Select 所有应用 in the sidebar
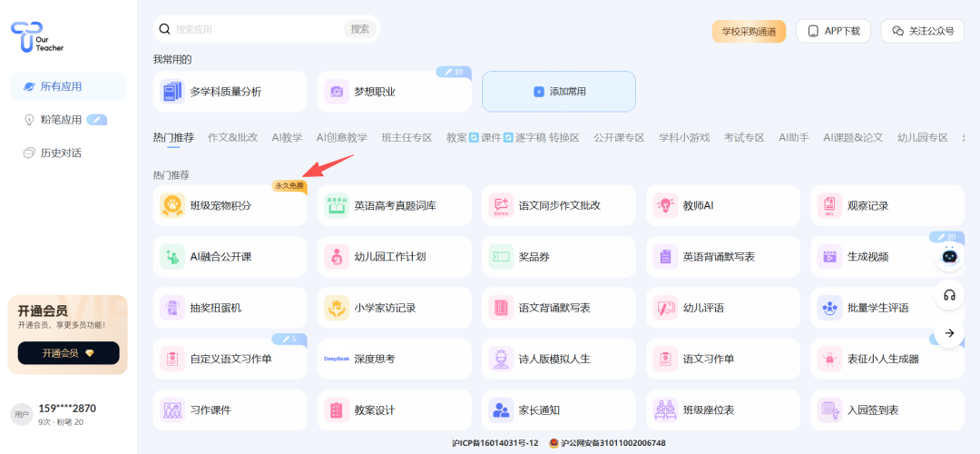980x454 pixels. pos(69,87)
